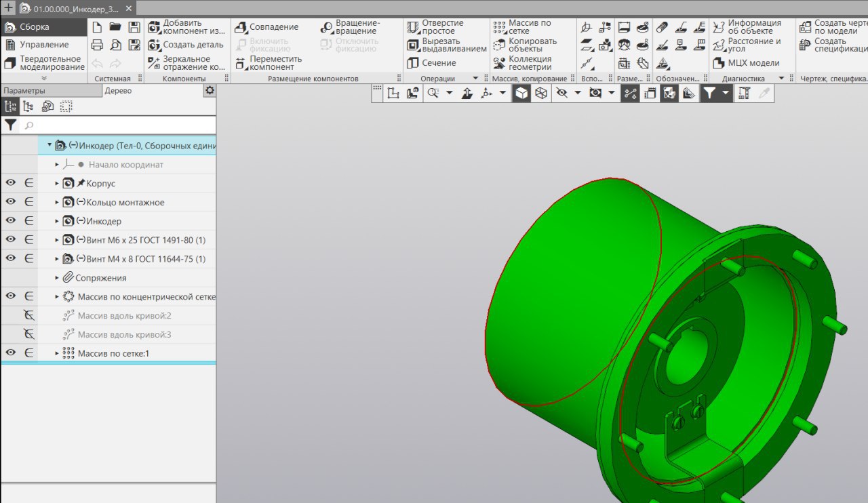This screenshot has height=503, width=868.
Task: Hide Кольцо монтажное using its eye icon
Action: pyautogui.click(x=10, y=202)
